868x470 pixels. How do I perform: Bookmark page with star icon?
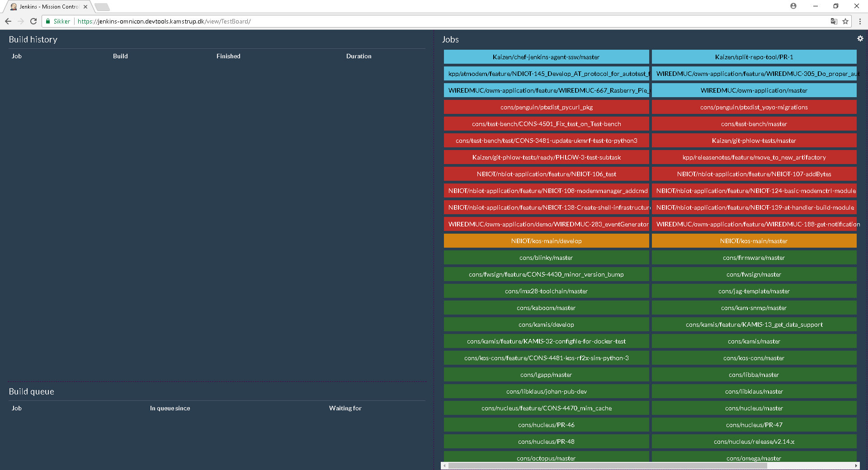845,21
